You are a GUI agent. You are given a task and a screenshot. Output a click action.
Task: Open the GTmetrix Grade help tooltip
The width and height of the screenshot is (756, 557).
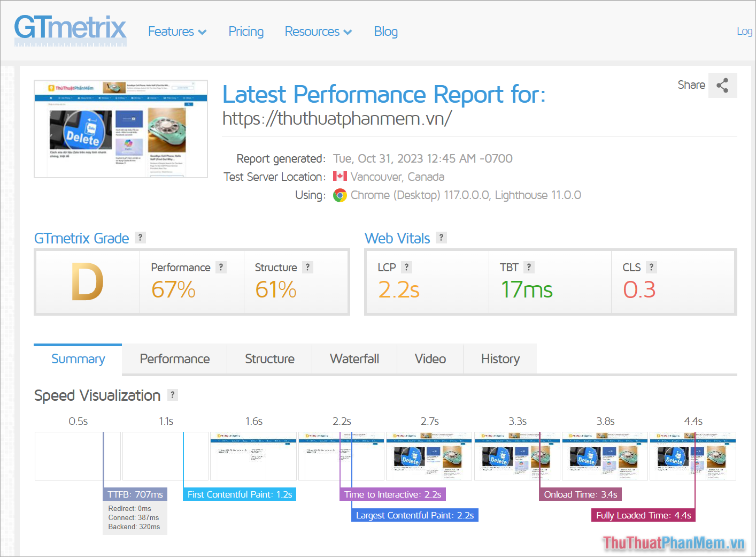pos(140,237)
